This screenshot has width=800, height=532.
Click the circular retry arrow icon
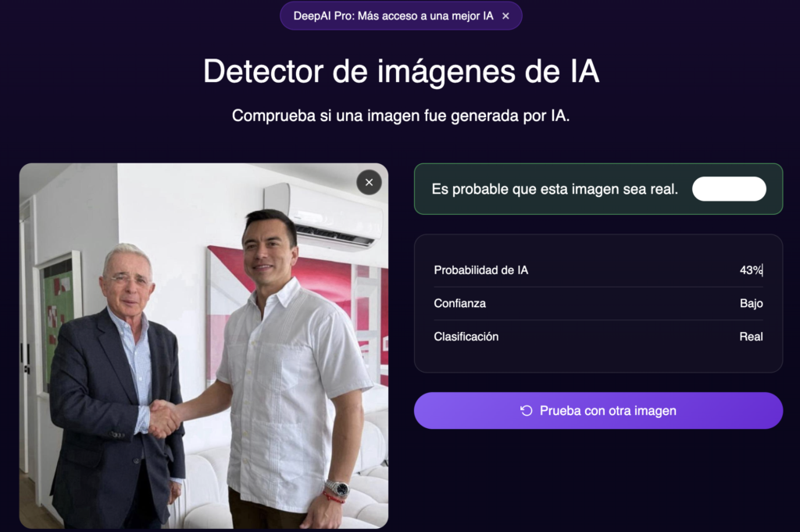526,411
